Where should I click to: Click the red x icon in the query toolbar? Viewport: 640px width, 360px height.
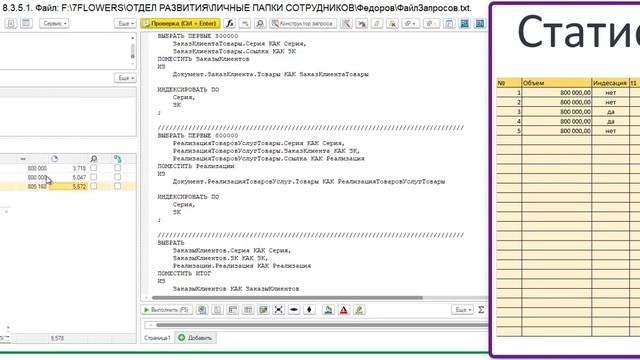[392, 24]
